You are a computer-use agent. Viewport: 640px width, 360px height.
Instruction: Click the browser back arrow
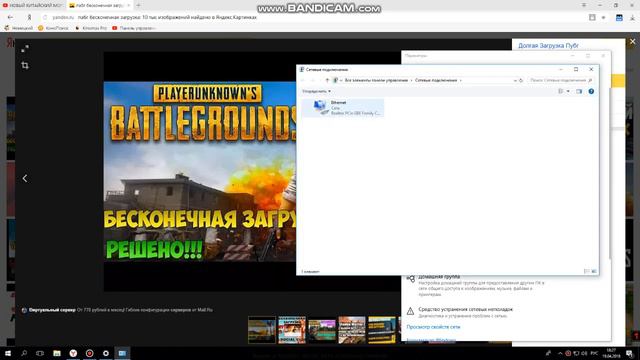pyautogui.click(x=10, y=18)
